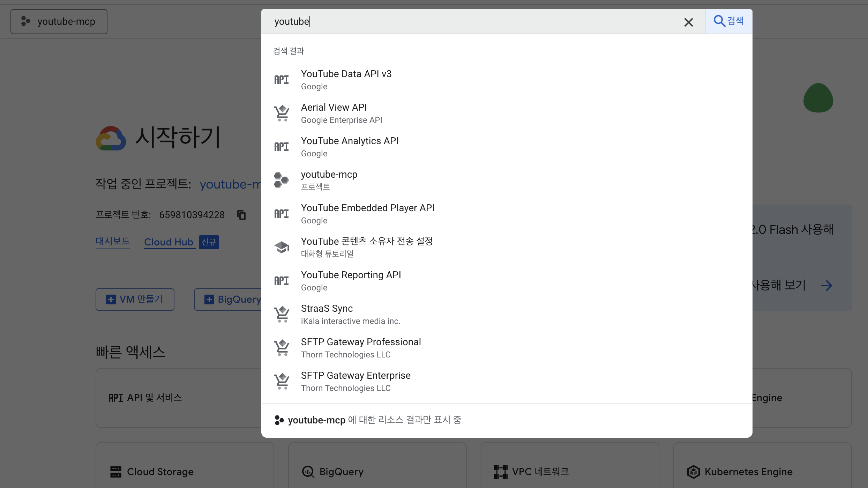The height and width of the screenshot is (488, 868).
Task: Click the project hexagon icon beside youtube-mcp result
Action: pos(282,180)
